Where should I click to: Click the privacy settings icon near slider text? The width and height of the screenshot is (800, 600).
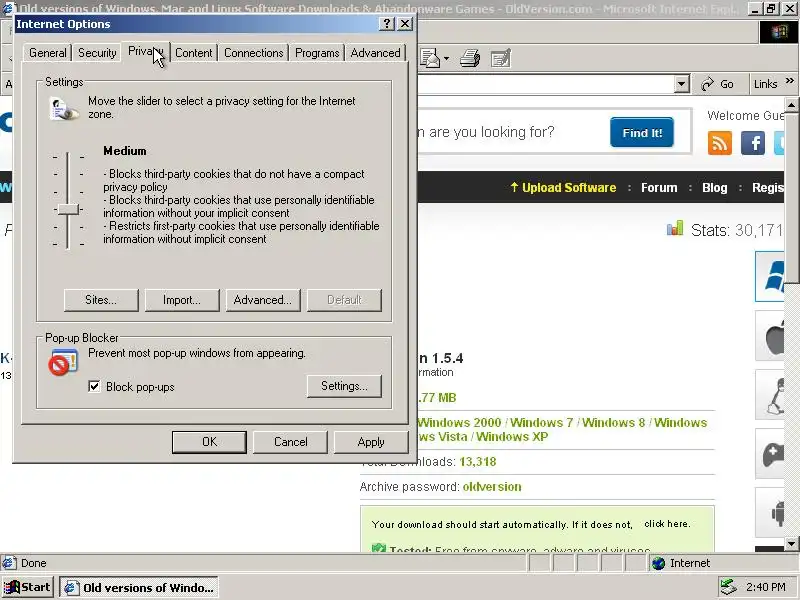63,109
